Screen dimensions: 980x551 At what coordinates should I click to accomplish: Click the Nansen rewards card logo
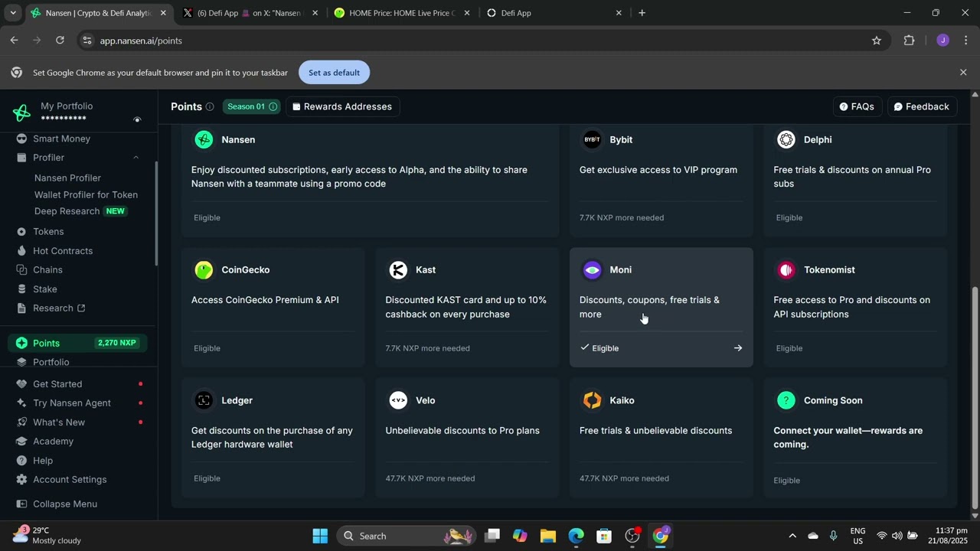coord(204,139)
